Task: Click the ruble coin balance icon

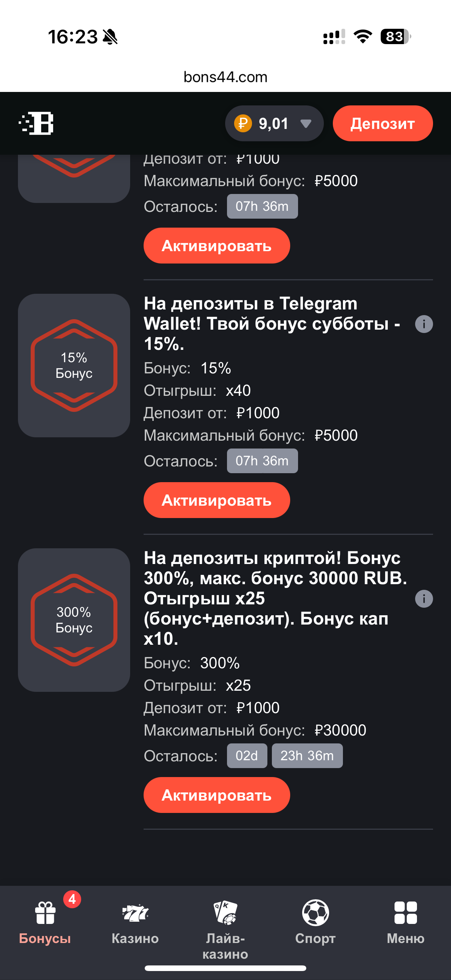Action: point(243,123)
